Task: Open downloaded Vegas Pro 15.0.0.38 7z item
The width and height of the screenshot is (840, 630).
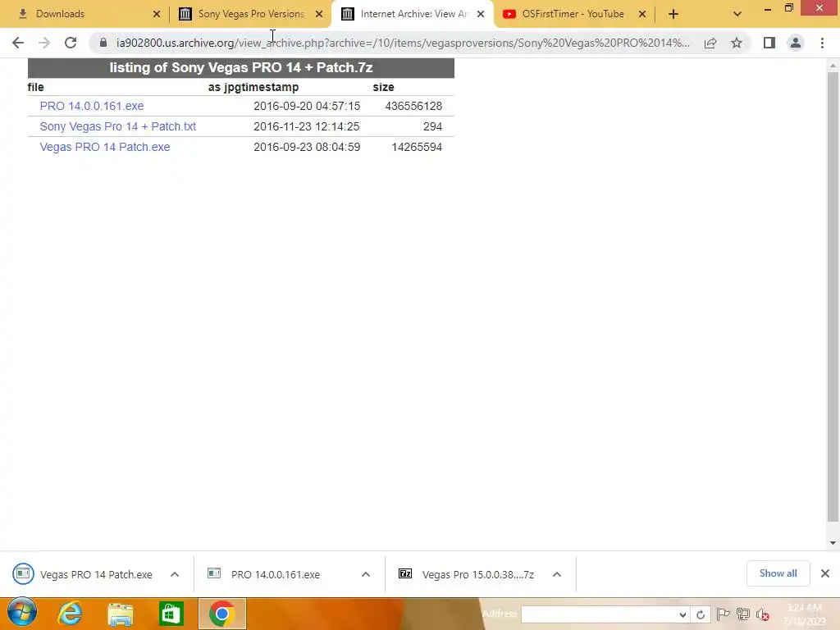Action: pyautogui.click(x=466, y=574)
